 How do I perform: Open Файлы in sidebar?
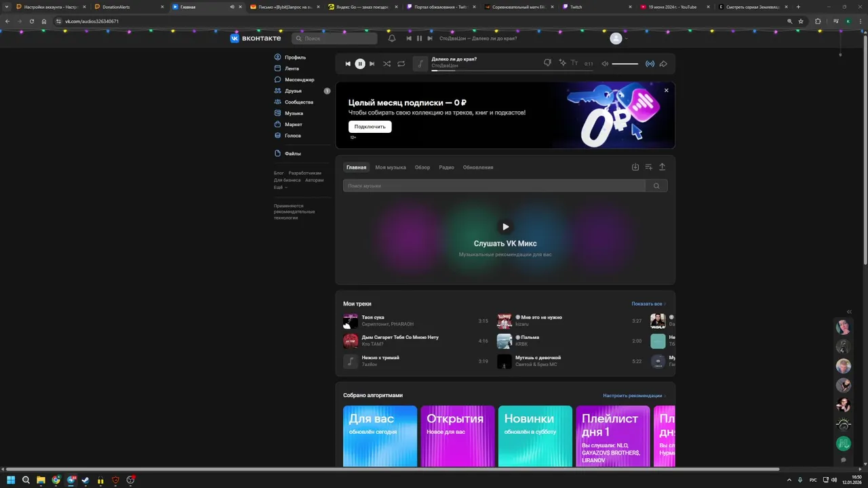(288, 154)
